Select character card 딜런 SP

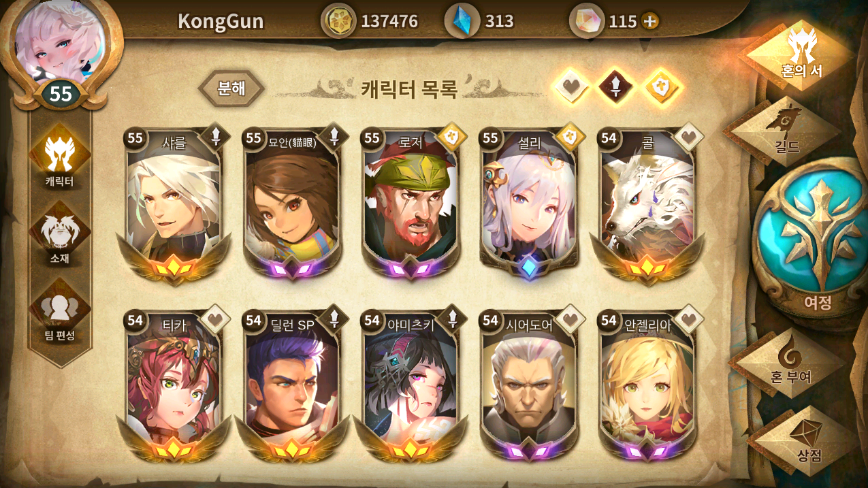(292, 386)
